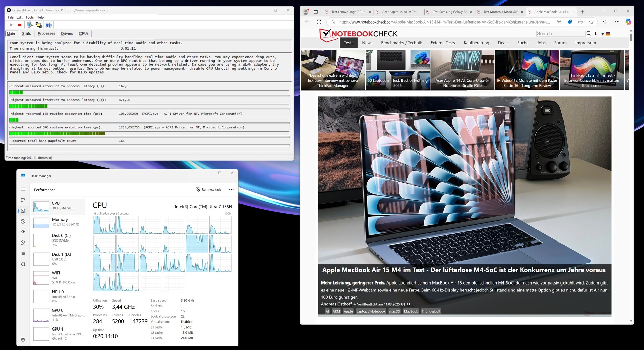Go to Task Manager Processes page icon
Screen dimensions: 644x350
pos(23,200)
